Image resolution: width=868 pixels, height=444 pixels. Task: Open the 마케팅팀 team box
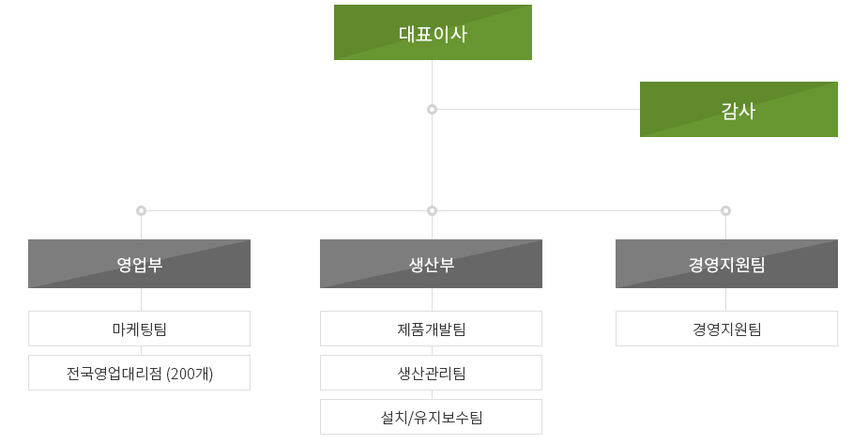pyautogui.click(x=139, y=329)
